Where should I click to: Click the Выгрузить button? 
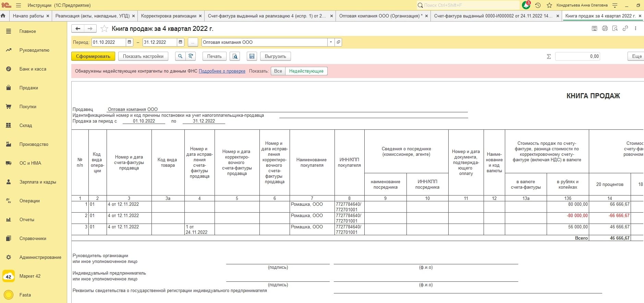click(275, 56)
